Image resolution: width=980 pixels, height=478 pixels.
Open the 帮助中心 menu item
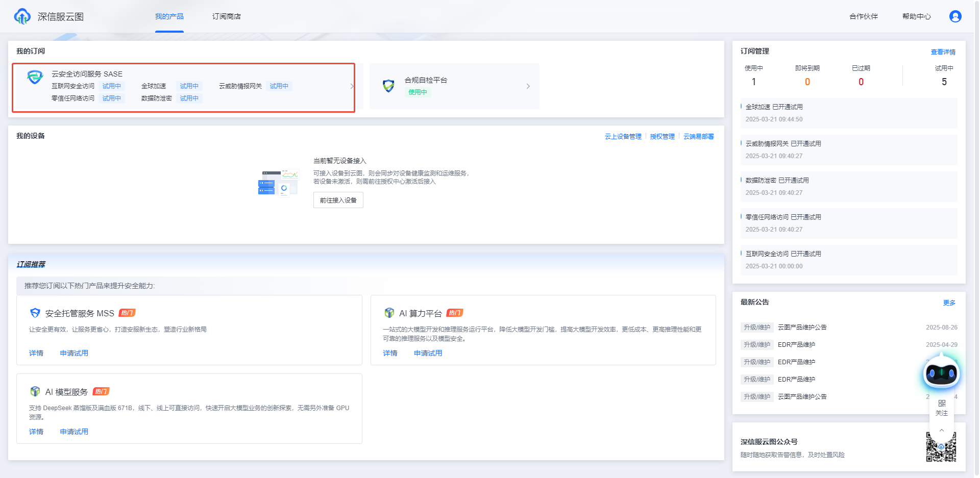pos(917,16)
